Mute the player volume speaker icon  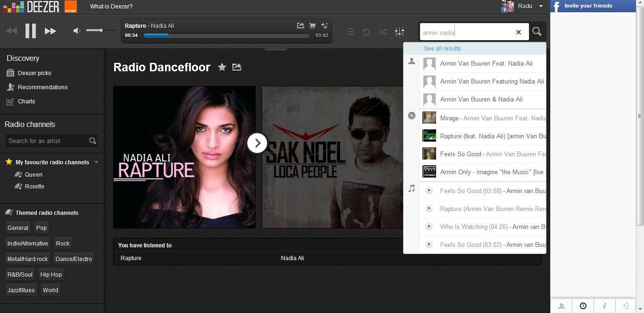coord(76,31)
